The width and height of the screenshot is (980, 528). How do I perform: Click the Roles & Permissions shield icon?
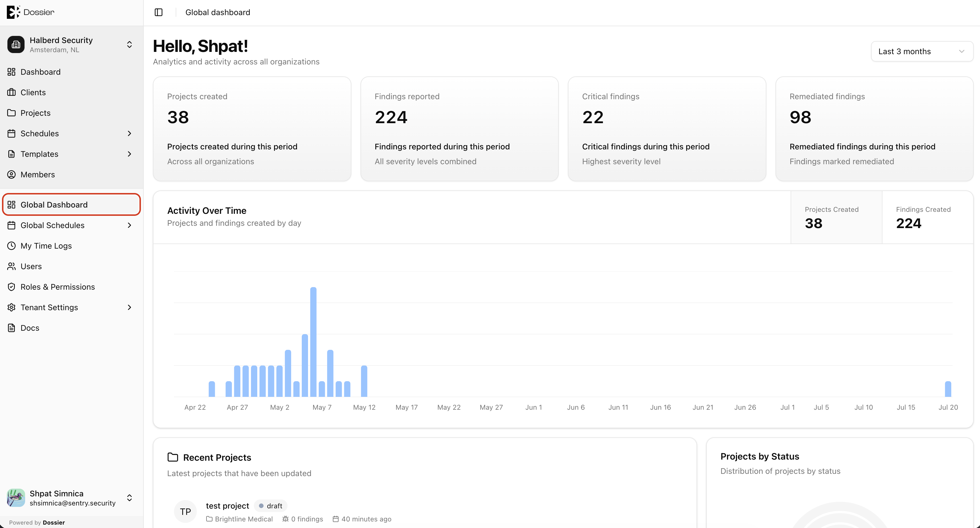coord(11,287)
